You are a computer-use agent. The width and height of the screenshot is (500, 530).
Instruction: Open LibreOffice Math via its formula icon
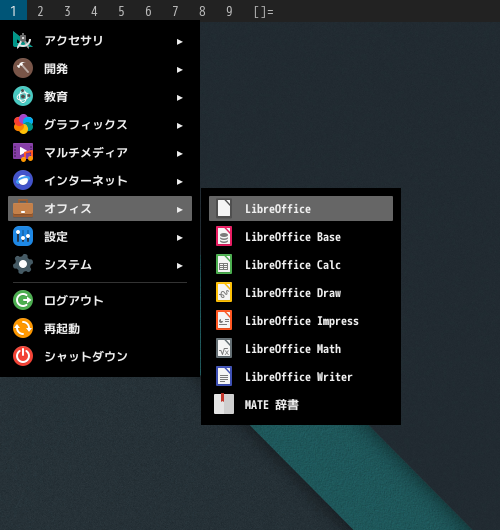tap(224, 348)
